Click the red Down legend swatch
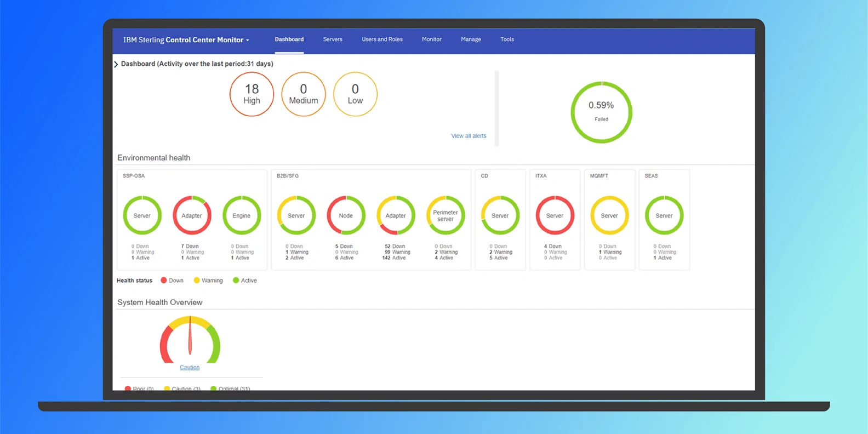The width and height of the screenshot is (868, 434). (x=164, y=281)
